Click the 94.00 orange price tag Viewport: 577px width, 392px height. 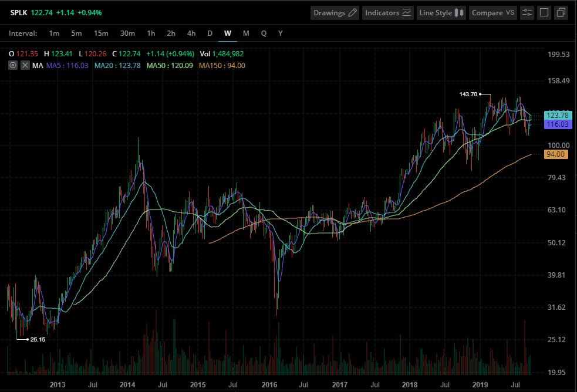(556, 154)
